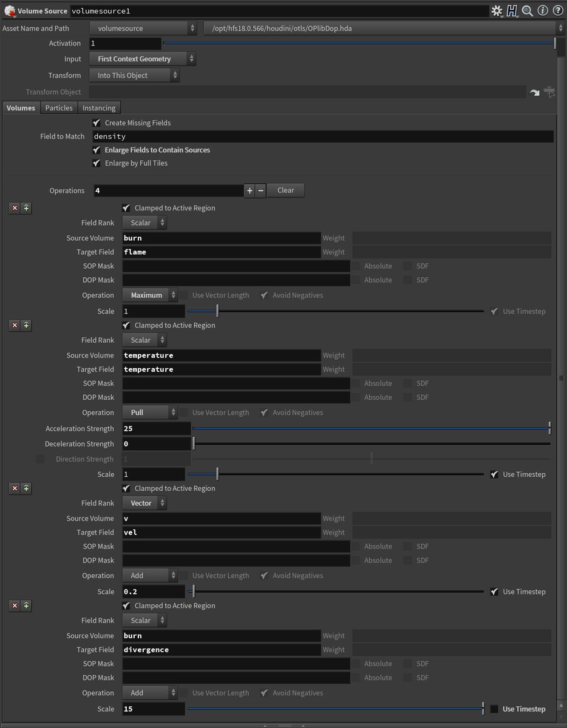Click the Scale slider for divergence operation
Image resolution: width=567 pixels, height=728 pixels.
pos(336,709)
